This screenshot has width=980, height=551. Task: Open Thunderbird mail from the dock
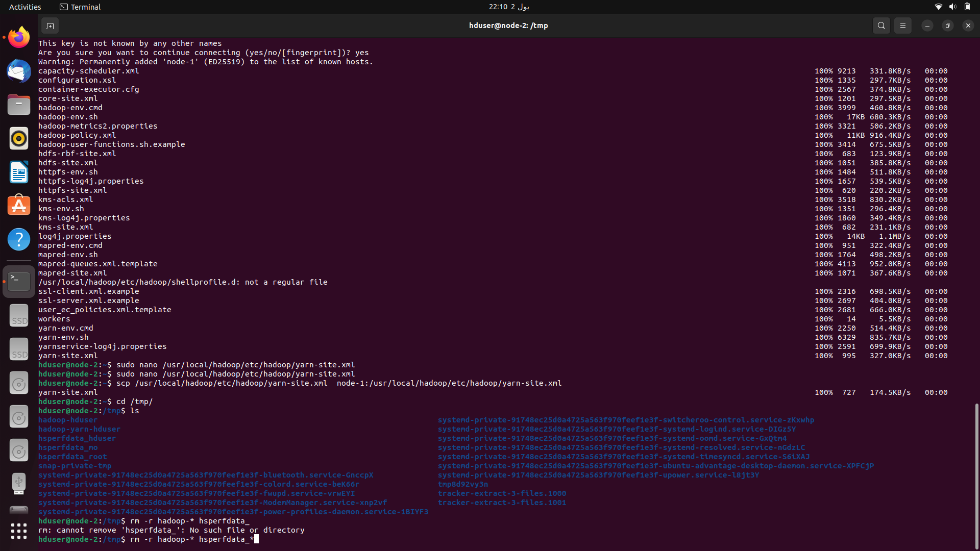[x=19, y=71]
